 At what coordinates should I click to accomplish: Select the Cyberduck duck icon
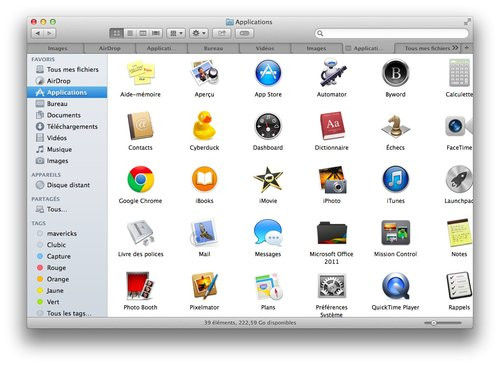click(x=204, y=125)
